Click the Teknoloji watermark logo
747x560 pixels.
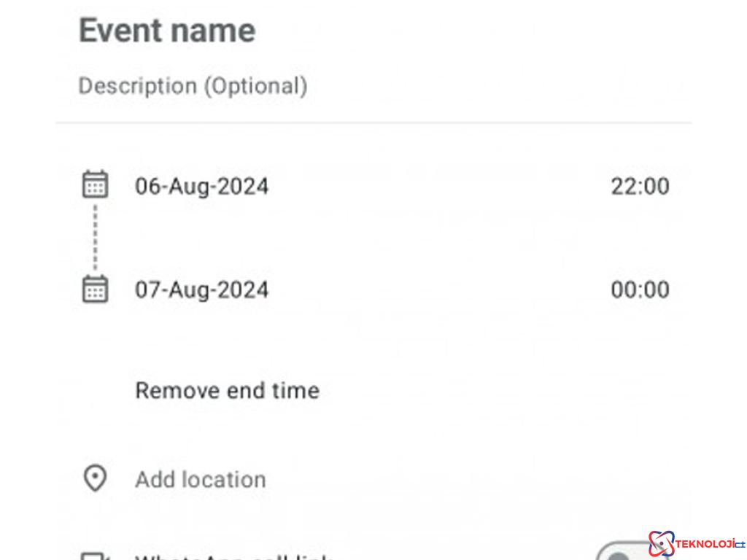click(x=696, y=544)
